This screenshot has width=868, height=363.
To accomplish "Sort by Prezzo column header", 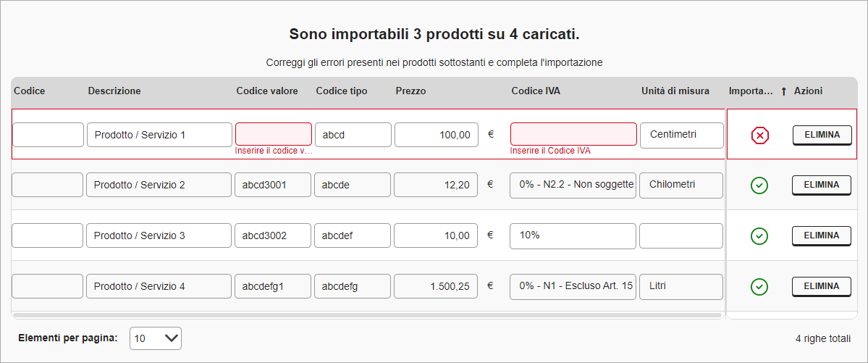I will [410, 91].
